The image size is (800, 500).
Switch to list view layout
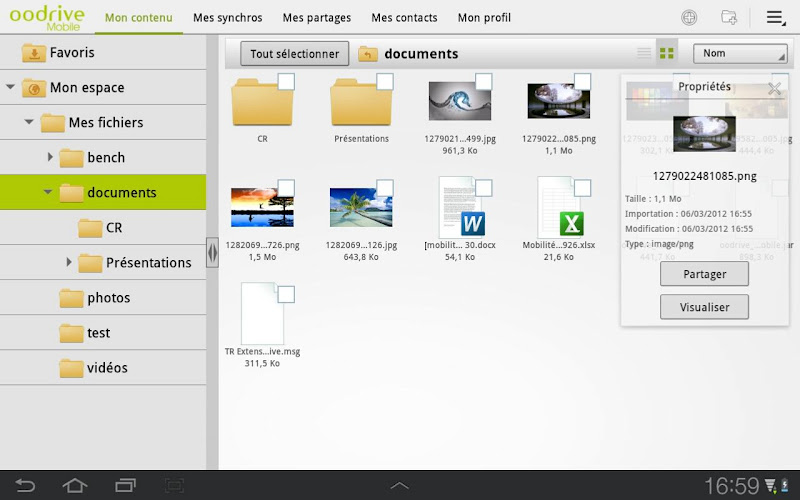[x=645, y=53]
